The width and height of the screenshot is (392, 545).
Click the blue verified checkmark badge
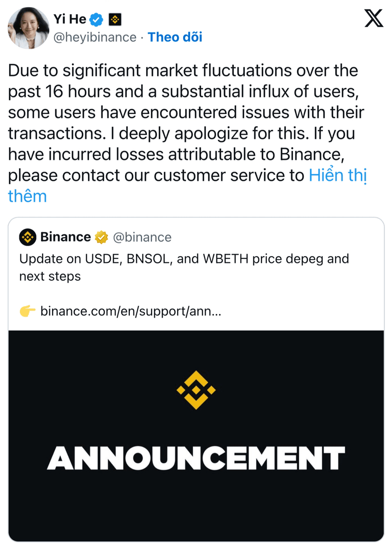[x=97, y=19]
